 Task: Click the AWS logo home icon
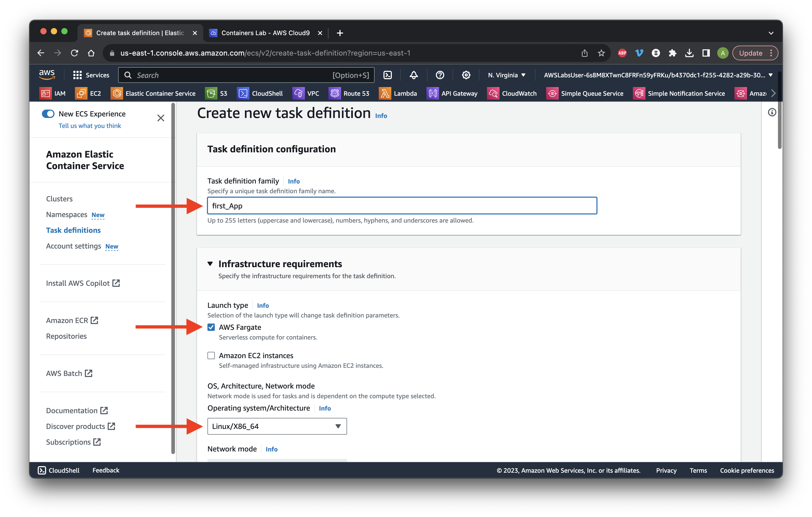coord(47,74)
